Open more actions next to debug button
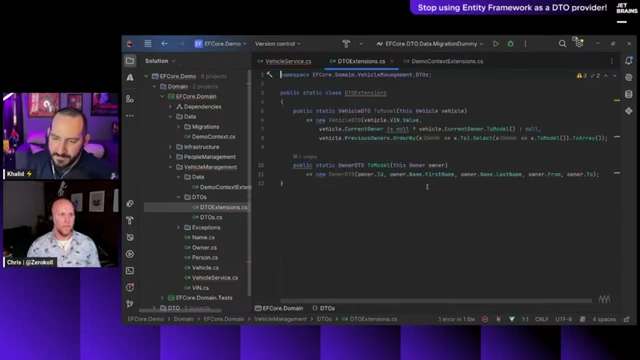The image size is (640, 360). pos(525,44)
